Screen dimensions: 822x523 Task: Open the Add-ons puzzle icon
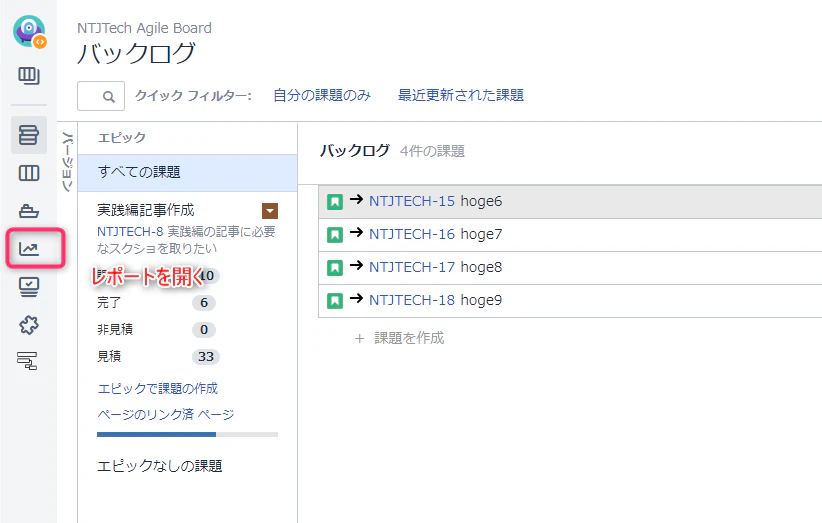pyautogui.click(x=29, y=325)
